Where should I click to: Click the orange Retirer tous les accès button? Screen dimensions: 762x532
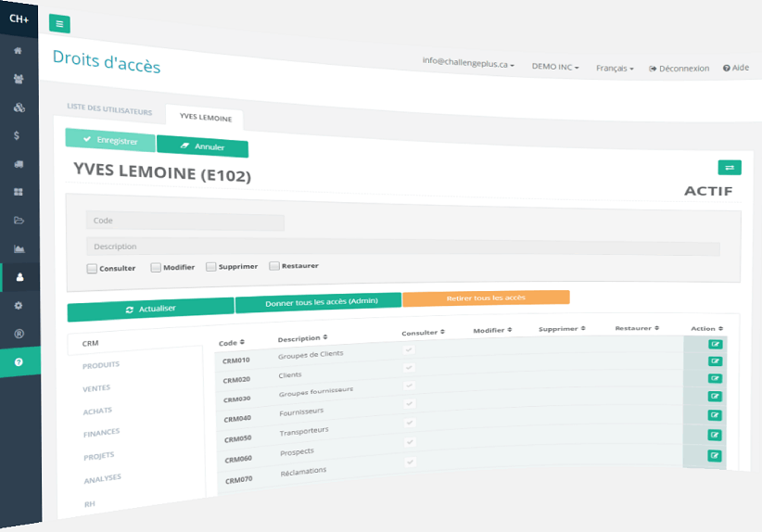(x=486, y=298)
